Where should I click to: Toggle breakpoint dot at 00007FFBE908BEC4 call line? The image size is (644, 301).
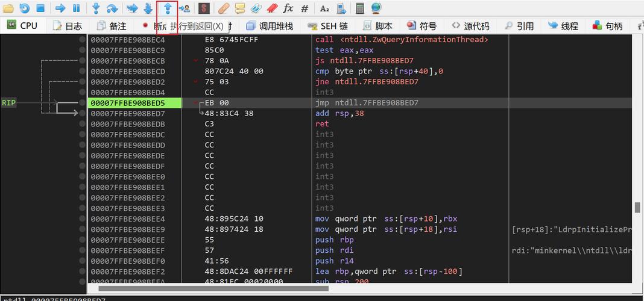[83, 40]
